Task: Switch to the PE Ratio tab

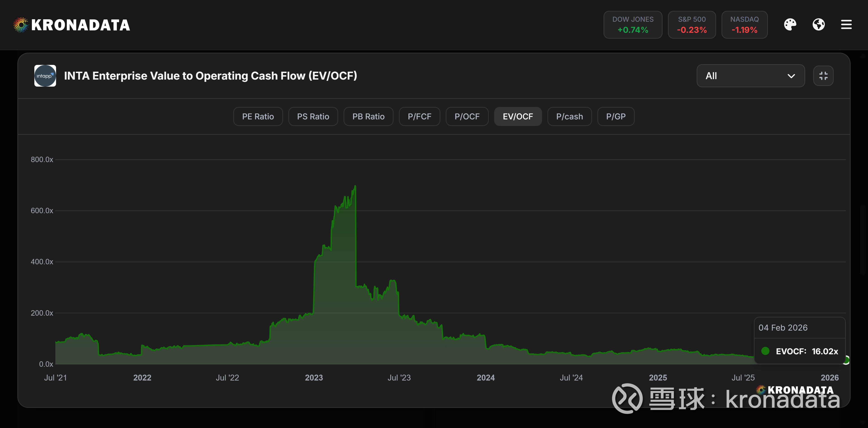Action: pos(258,117)
